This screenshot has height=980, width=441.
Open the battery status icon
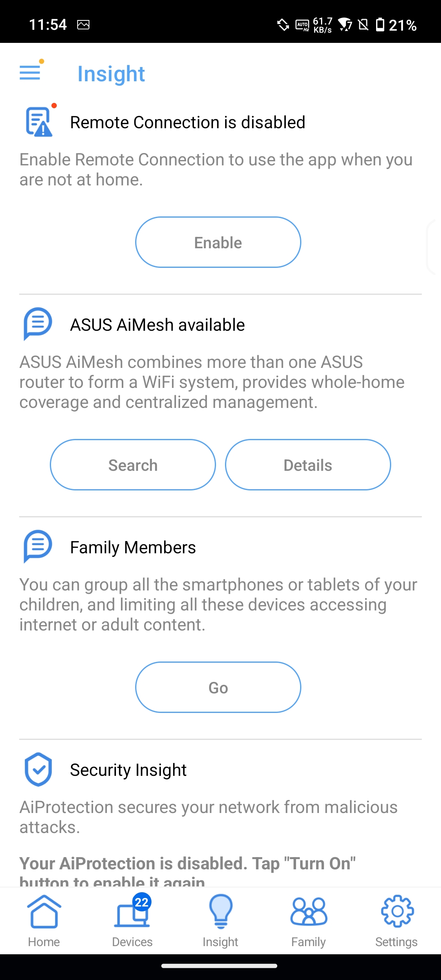coord(380,25)
